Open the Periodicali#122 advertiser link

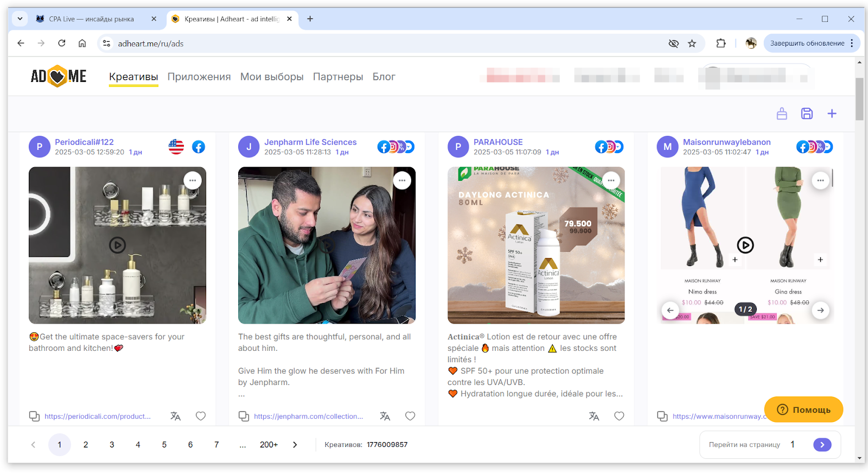pyautogui.click(x=84, y=142)
